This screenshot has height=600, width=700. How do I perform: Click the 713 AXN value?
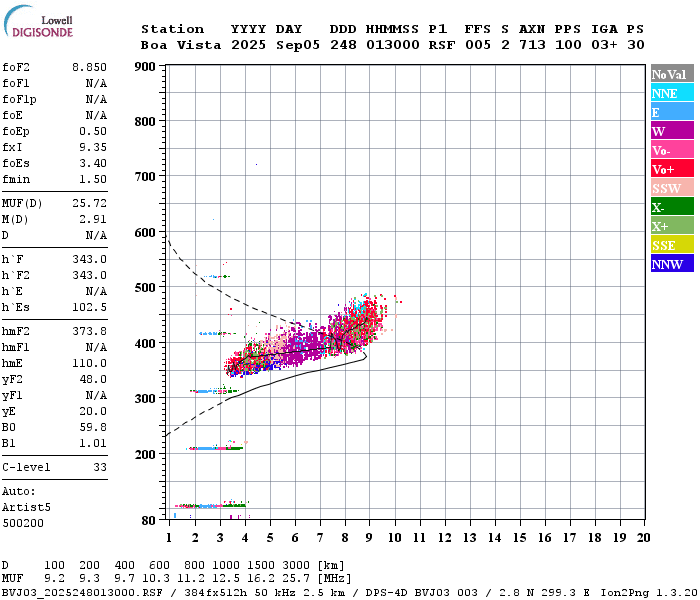point(532,45)
